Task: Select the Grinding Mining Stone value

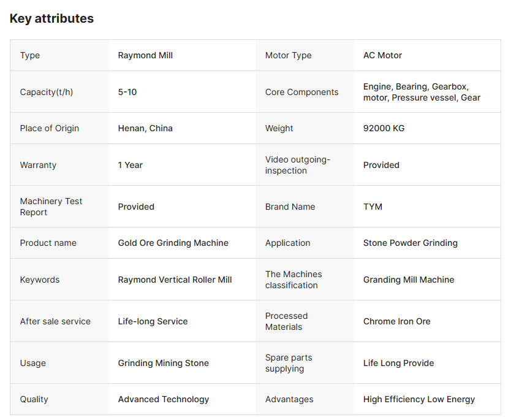Action: (x=163, y=363)
